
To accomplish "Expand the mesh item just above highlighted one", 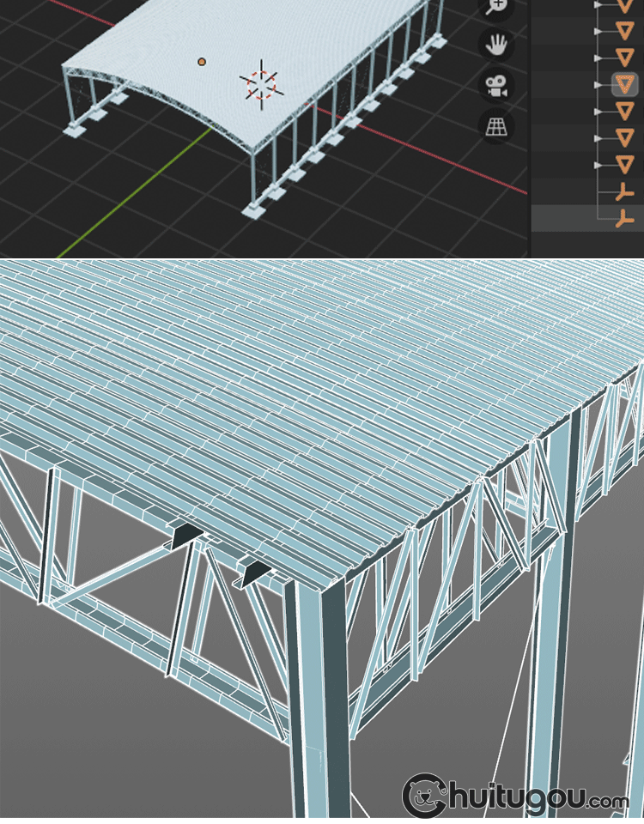I will click(x=599, y=58).
